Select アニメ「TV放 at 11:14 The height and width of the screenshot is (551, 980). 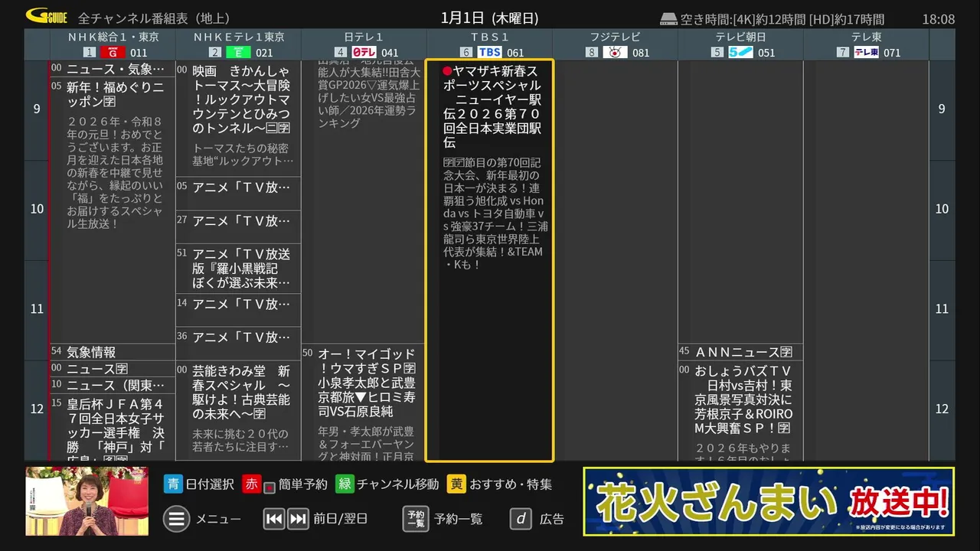coord(239,310)
